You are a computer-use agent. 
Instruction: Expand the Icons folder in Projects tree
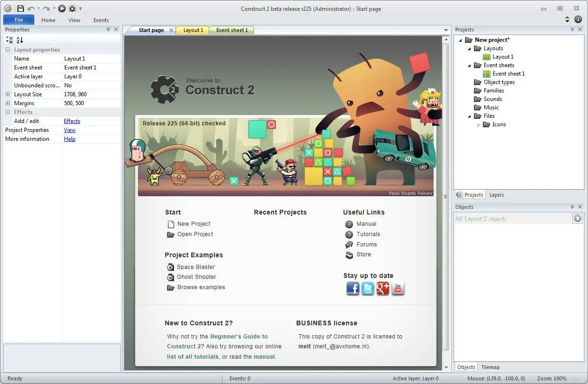coord(479,125)
